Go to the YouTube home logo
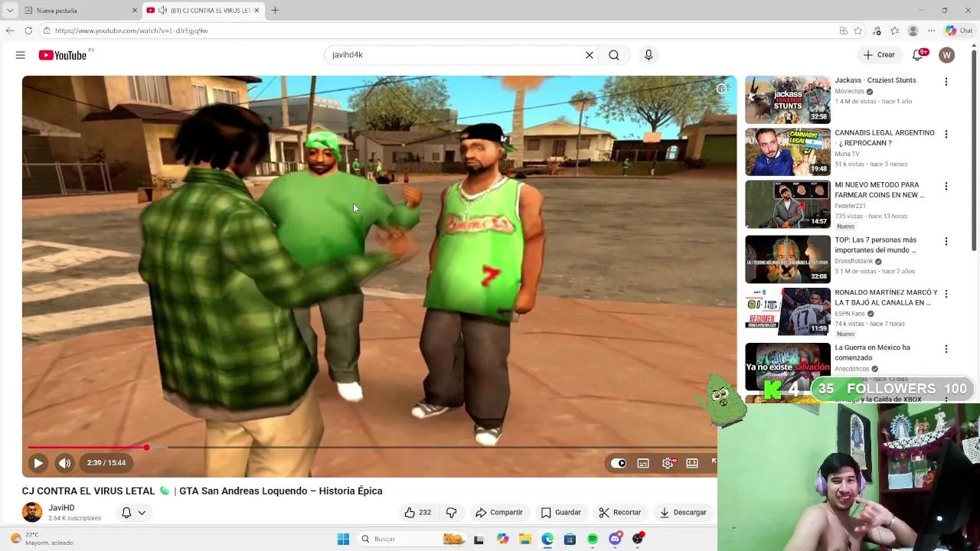The width and height of the screenshot is (980, 551). coord(63,55)
